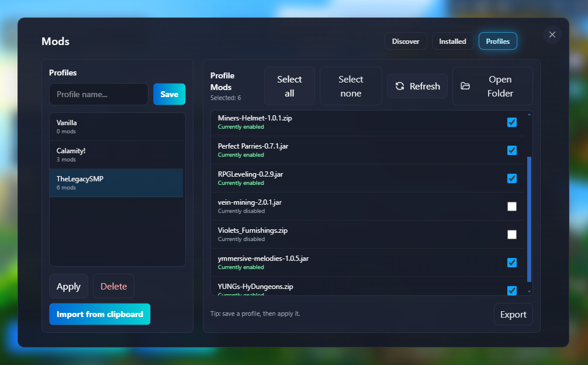This screenshot has height=365, width=588.
Task: Click the vein-mining-2.0.1.jar file name
Action: tap(250, 202)
